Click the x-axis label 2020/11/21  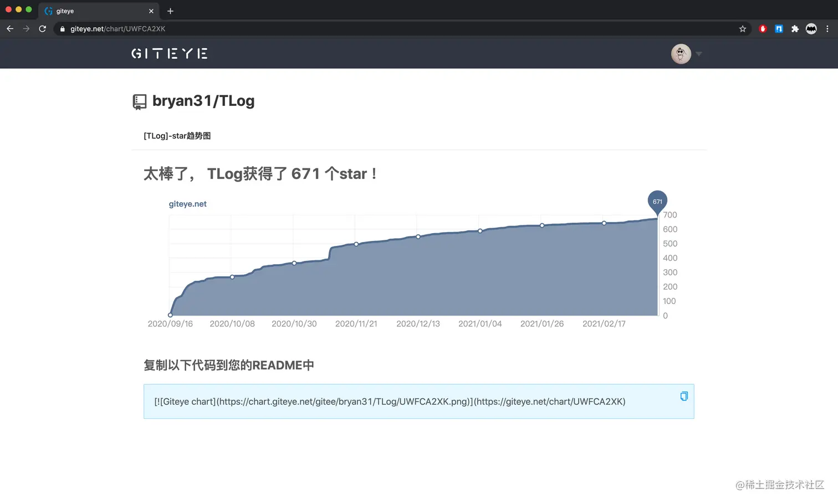pyautogui.click(x=356, y=323)
